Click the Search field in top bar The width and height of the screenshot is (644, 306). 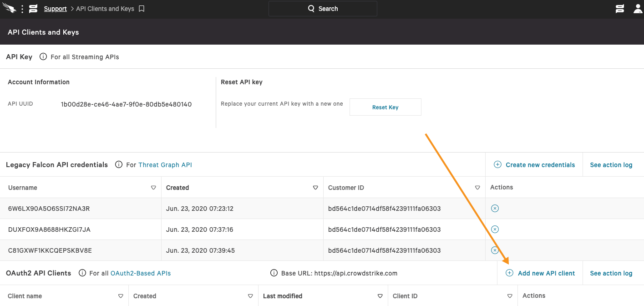pos(323,9)
